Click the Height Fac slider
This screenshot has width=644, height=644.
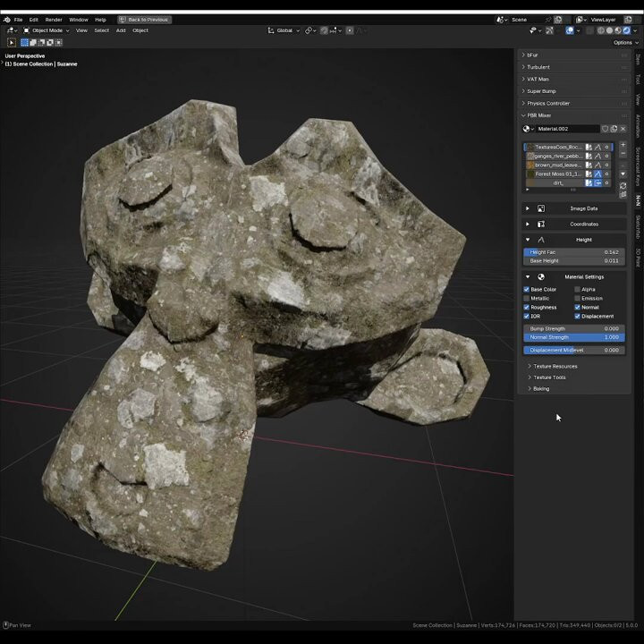(x=573, y=252)
